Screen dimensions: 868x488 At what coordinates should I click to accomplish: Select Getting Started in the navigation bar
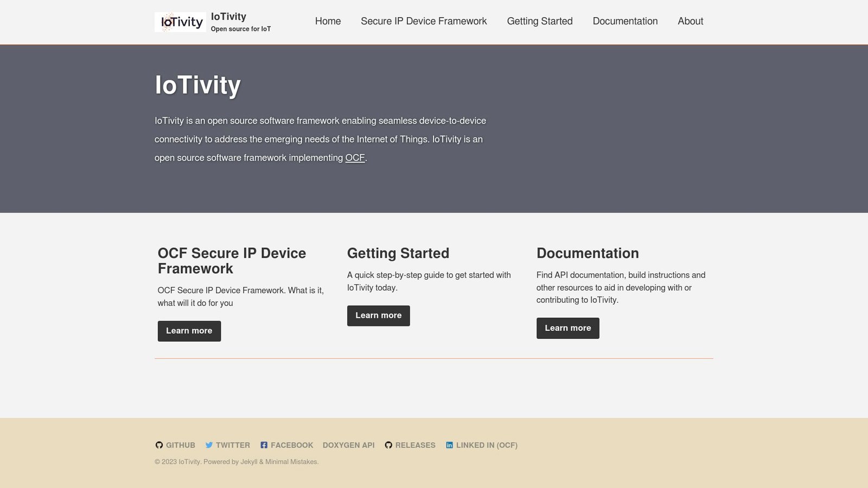[539, 21]
